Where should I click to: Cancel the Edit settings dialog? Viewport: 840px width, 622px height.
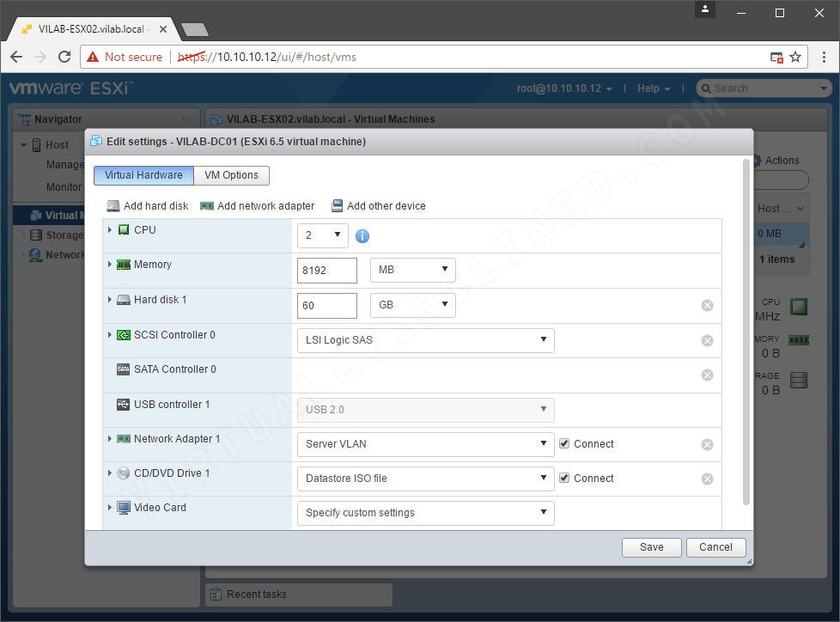(x=715, y=547)
